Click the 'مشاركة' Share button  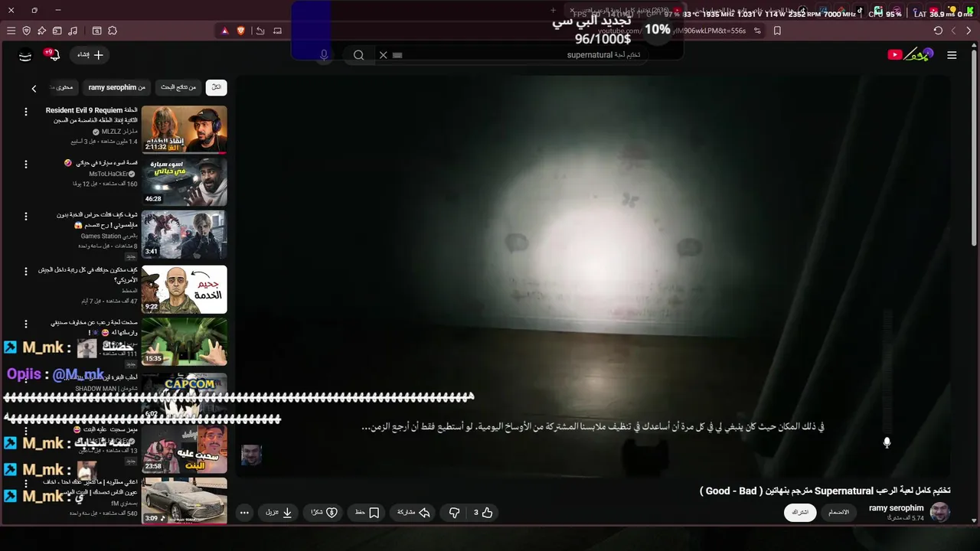[413, 513]
